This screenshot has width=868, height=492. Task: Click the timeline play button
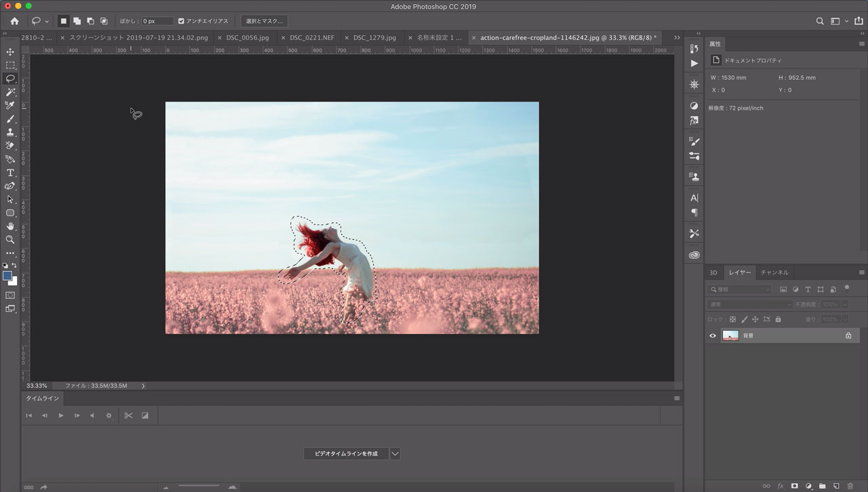click(61, 415)
